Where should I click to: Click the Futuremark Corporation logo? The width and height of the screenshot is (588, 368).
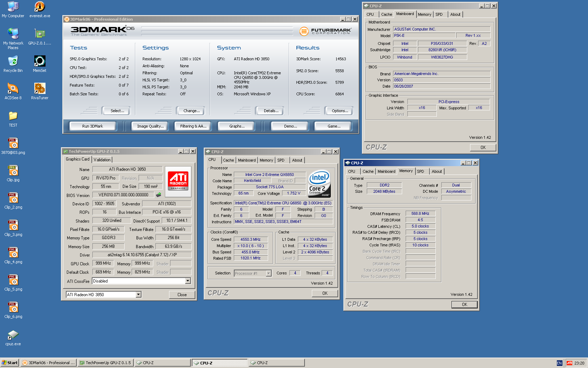pos(325,31)
